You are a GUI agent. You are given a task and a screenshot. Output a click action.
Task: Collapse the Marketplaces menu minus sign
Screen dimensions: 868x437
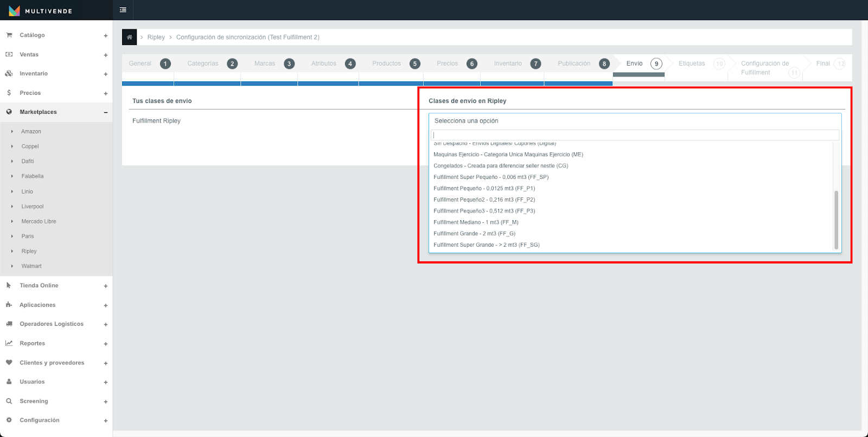(106, 112)
